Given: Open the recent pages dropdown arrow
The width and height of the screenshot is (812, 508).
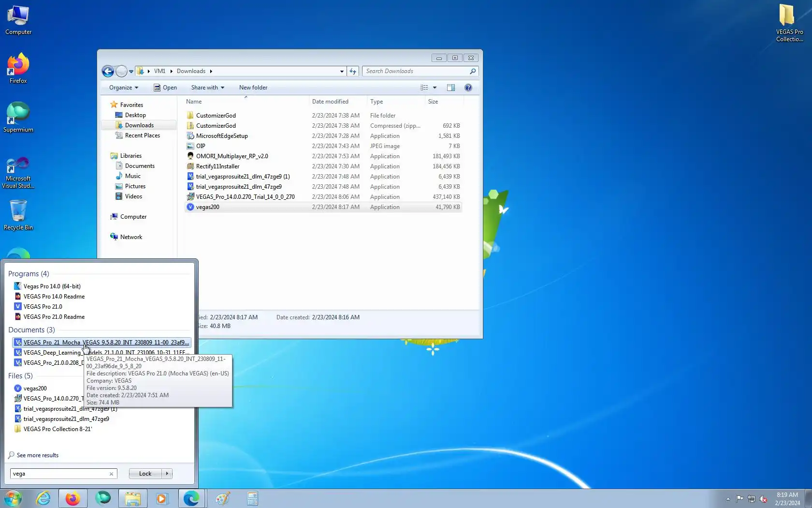Looking at the screenshot, I should [x=131, y=72].
